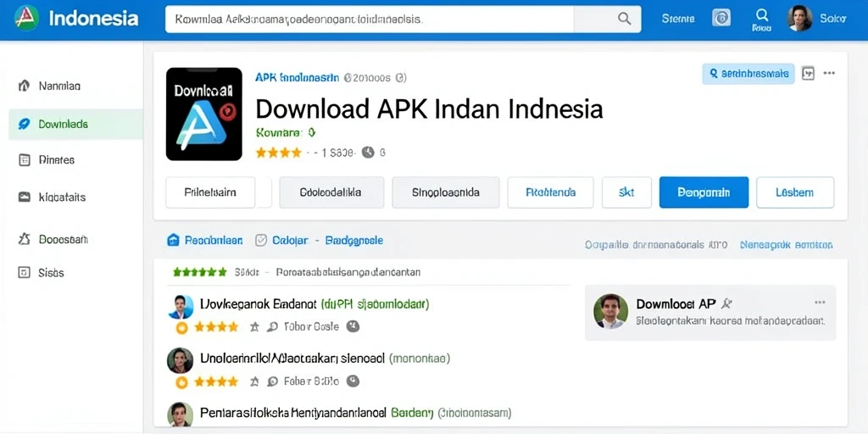Click the check icon on Odojar tab
The height and width of the screenshot is (434, 868).
point(261,240)
